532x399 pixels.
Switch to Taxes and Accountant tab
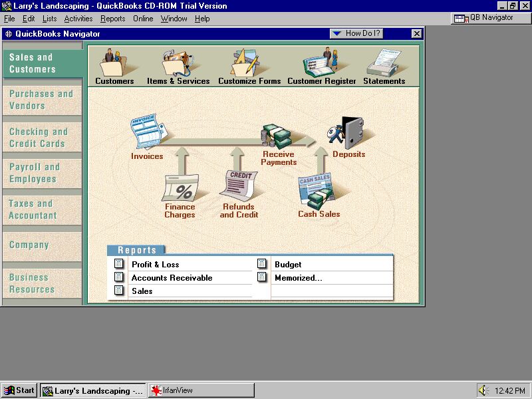(x=42, y=209)
